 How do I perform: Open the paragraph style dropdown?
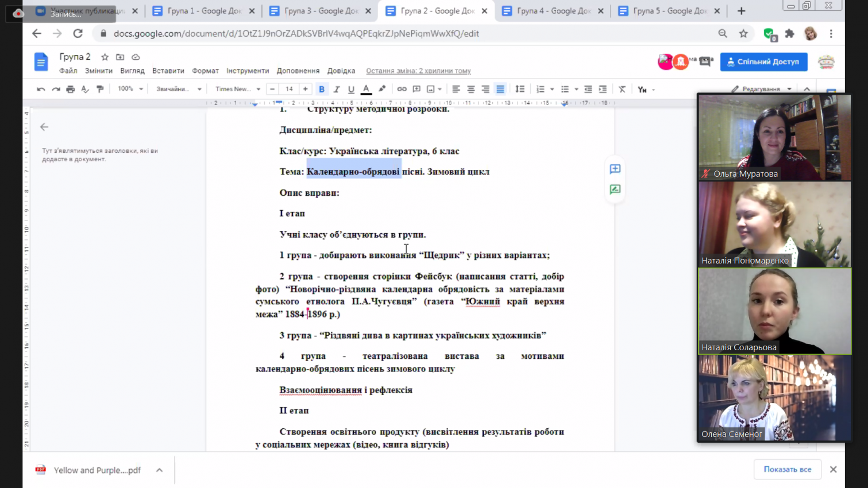click(x=179, y=89)
